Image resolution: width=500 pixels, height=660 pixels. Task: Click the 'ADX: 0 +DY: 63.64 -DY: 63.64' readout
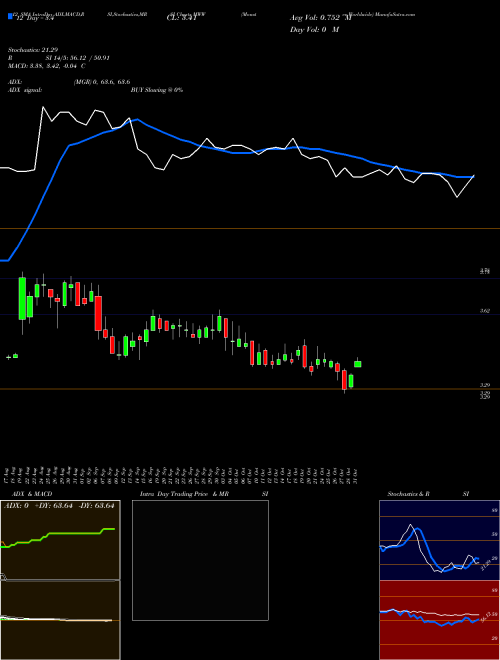59,506
